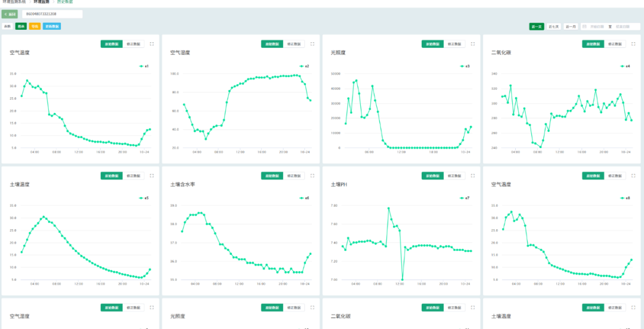Click the yellow 导出 export button
Image resolution: width=644 pixels, height=329 pixels.
pyautogui.click(x=35, y=26)
